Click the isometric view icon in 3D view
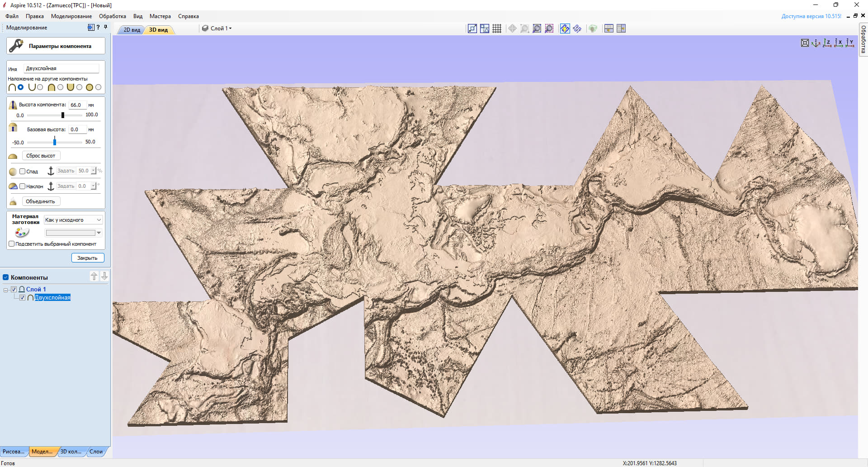The height and width of the screenshot is (467, 868). tap(816, 43)
